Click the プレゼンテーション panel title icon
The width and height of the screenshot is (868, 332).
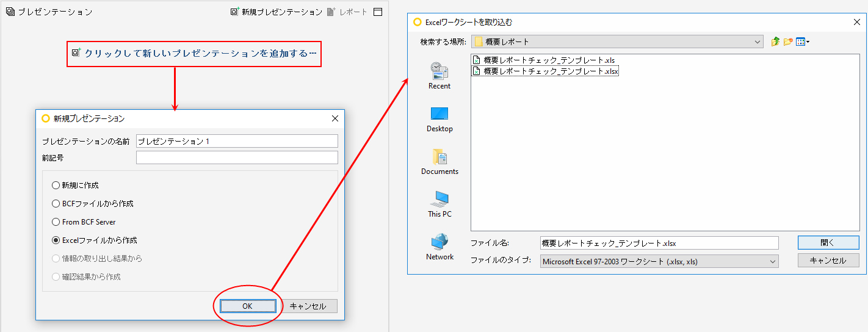click(10, 12)
